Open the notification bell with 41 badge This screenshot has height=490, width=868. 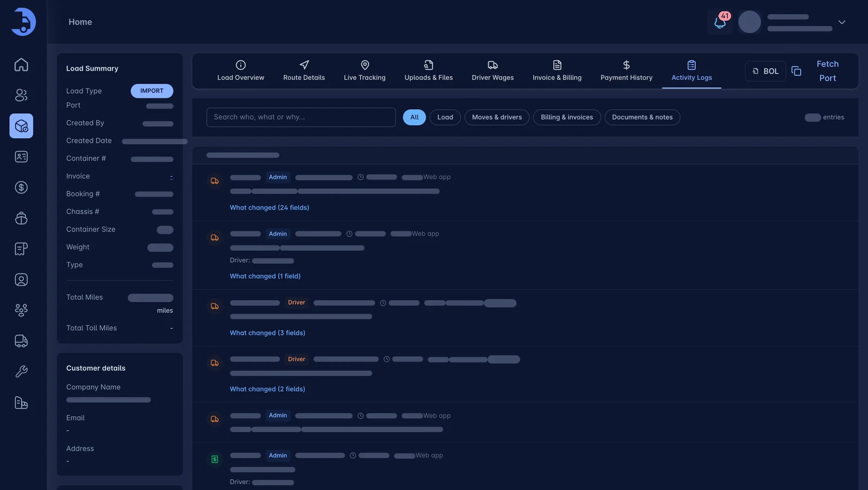(720, 22)
